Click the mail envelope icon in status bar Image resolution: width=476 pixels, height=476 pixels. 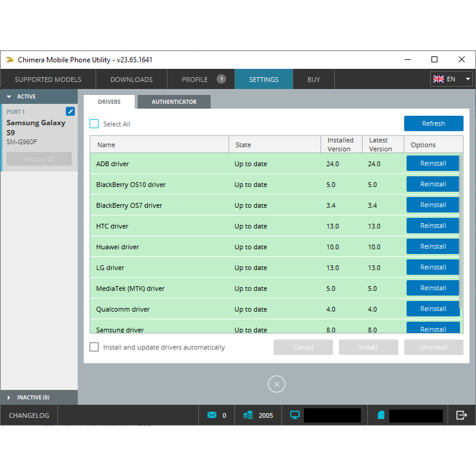pyautogui.click(x=212, y=415)
